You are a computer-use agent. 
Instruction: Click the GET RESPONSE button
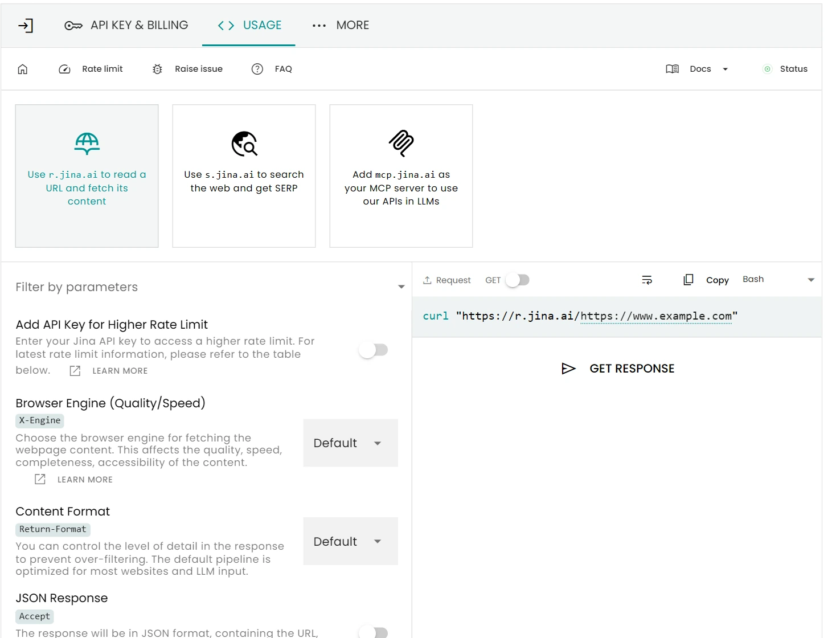pos(617,369)
